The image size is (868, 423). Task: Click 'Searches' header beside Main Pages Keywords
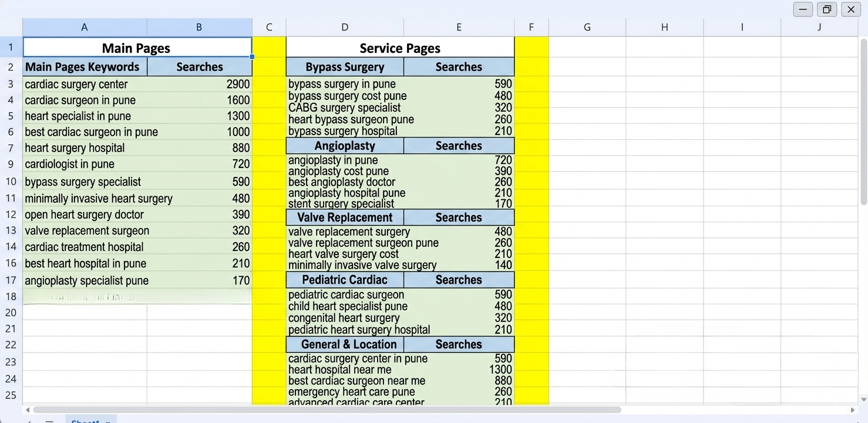click(200, 67)
